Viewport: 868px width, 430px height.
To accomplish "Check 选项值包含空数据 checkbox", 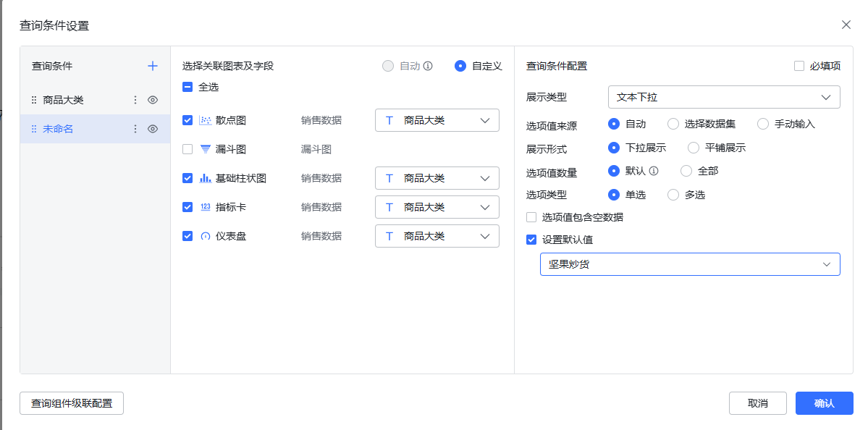I will 531,217.
